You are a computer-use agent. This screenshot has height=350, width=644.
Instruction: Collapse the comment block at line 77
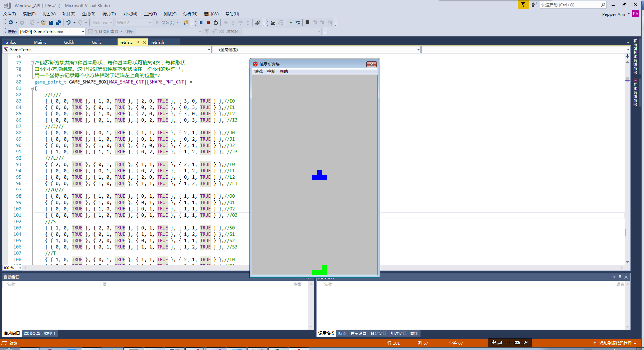pyautogui.click(x=32, y=63)
